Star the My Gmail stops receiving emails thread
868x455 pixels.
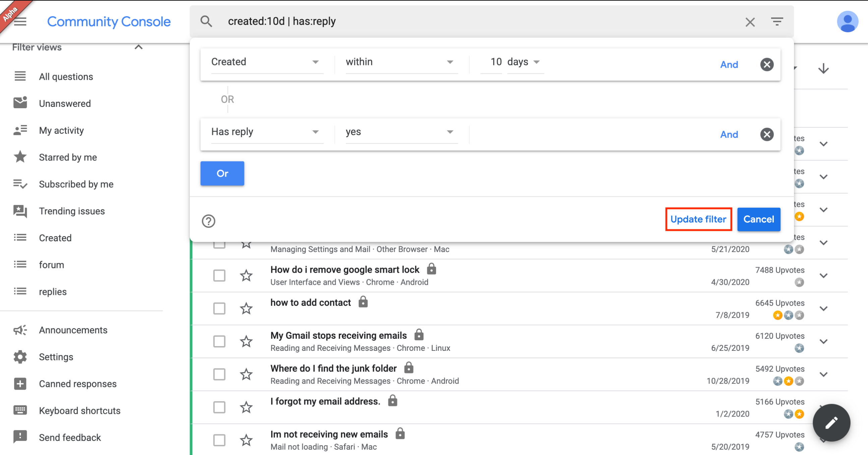click(246, 341)
